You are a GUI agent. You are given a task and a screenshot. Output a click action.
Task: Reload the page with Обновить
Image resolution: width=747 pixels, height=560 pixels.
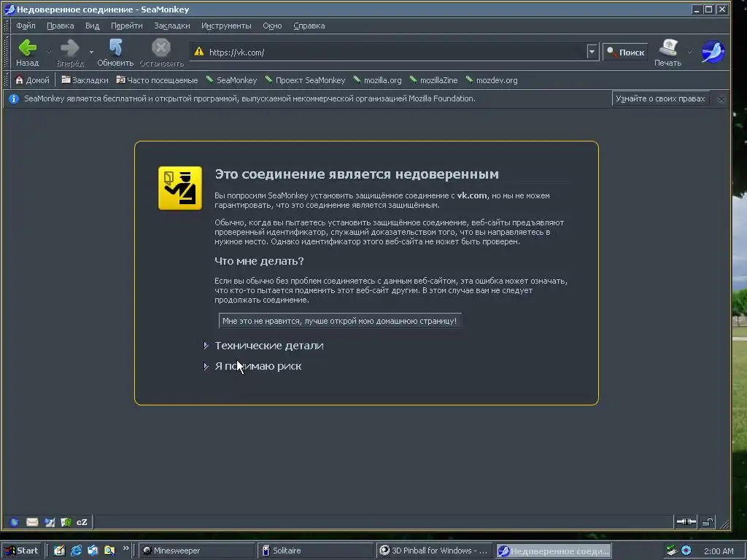point(115,52)
